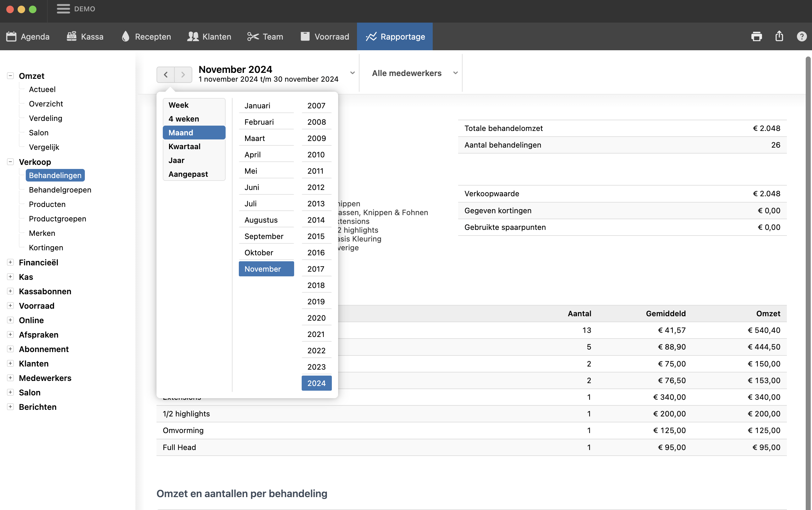This screenshot has height=510, width=812.
Task: Open Producten report in sidebar
Action: pos(47,204)
